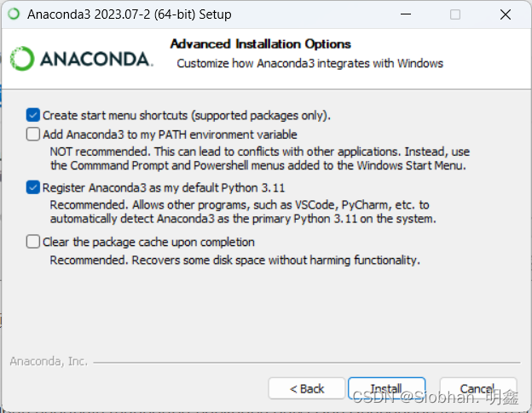This screenshot has height=413, width=532.
Task: Click the greyed-out maximize window icon
Action: (455, 14)
